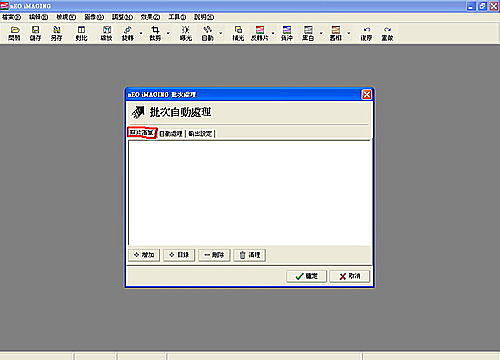Select the Rotate (旋轉) toolbar icon
This screenshot has width=500, height=360.
(x=128, y=33)
